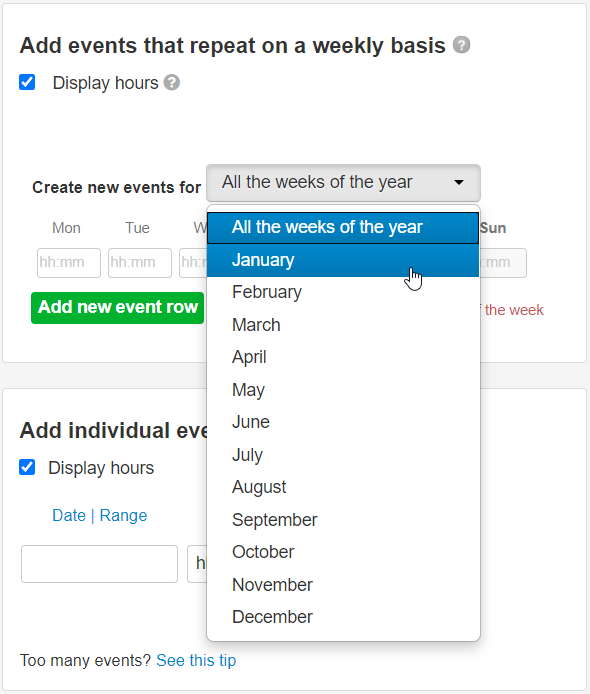Screen dimensions: 590x694
Task: Uncheck Display hours under weekly events
Action: pyautogui.click(x=27, y=82)
